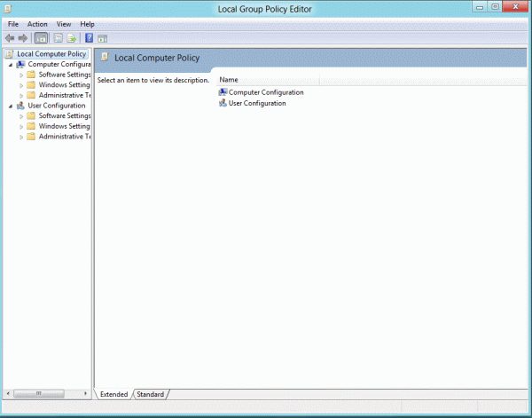Collapse the User Configuration tree node

(x=11, y=106)
